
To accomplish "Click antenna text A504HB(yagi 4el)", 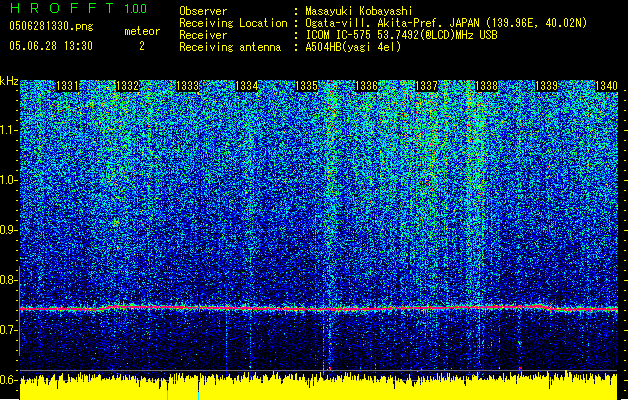I will point(353,47).
